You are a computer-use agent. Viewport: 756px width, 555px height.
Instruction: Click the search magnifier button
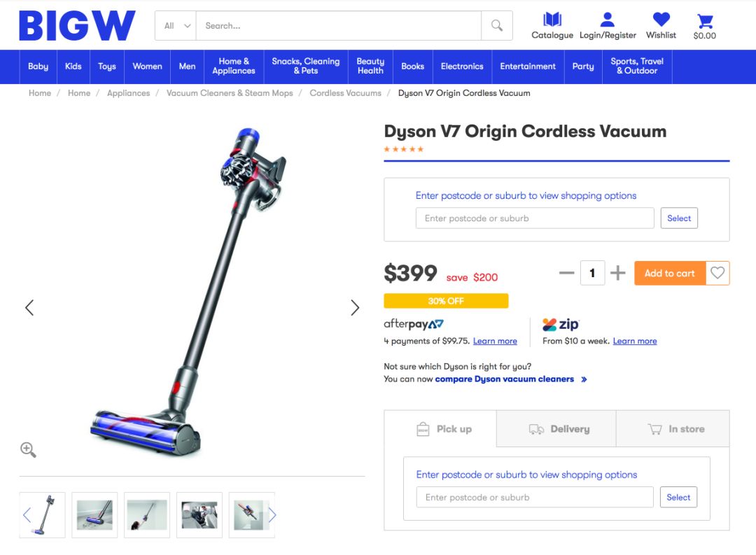(496, 26)
